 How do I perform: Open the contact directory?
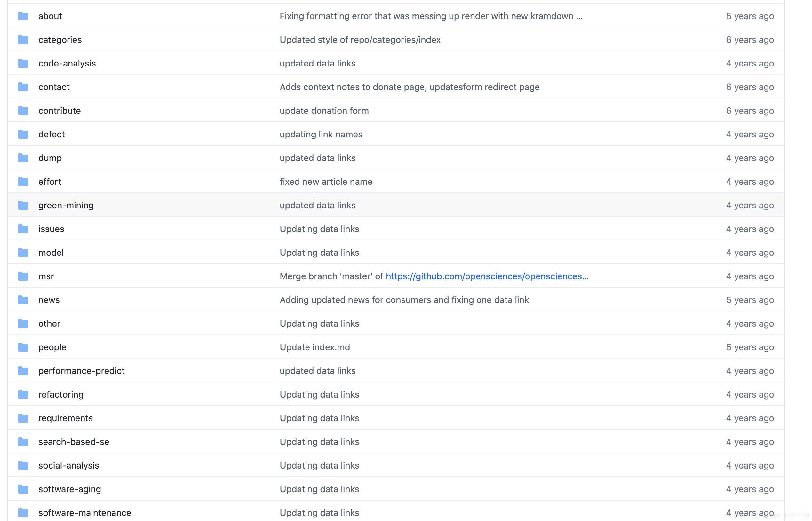tap(54, 87)
